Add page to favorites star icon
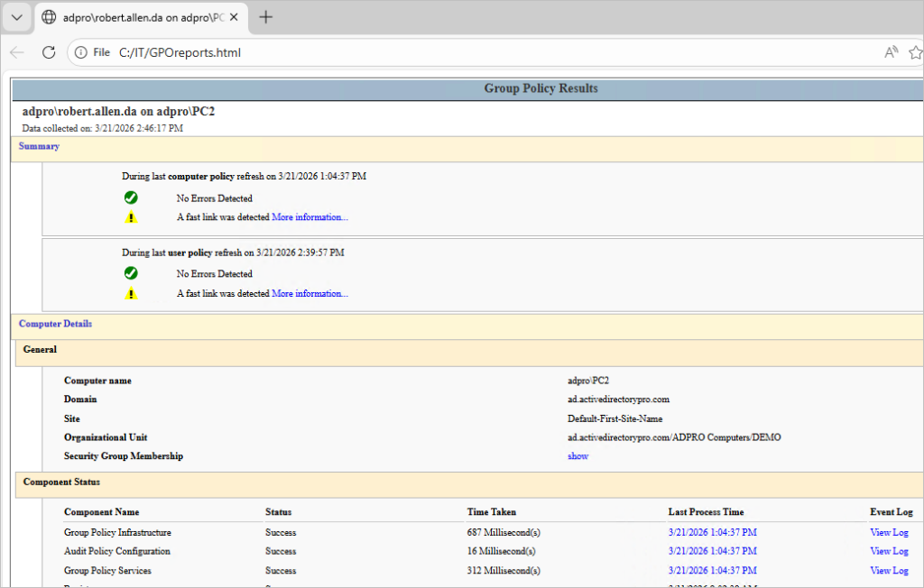924x588 pixels. pos(915,52)
